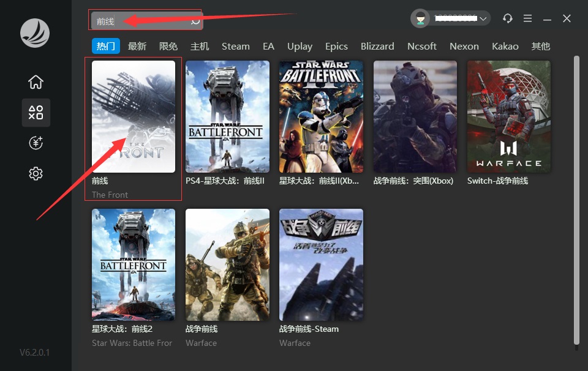The height and width of the screenshot is (371, 588).
Task: Click version label V6.2.0.1
Action: tap(34, 352)
